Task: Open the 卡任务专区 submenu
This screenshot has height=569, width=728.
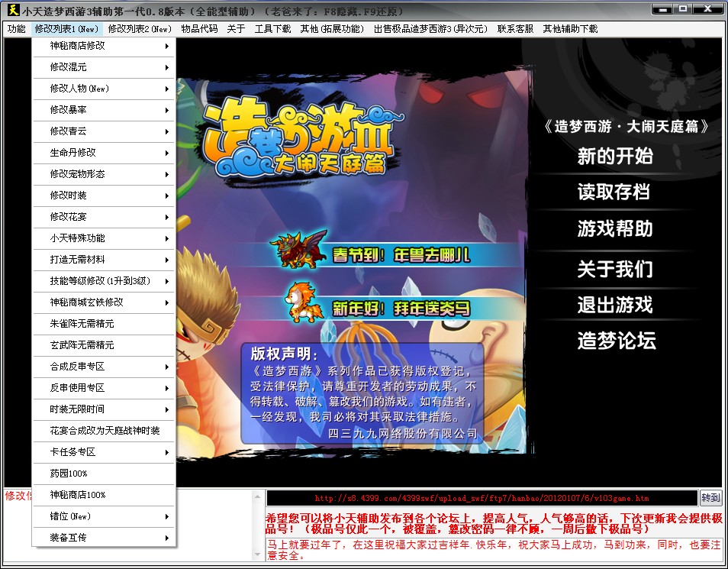Action: (104, 452)
